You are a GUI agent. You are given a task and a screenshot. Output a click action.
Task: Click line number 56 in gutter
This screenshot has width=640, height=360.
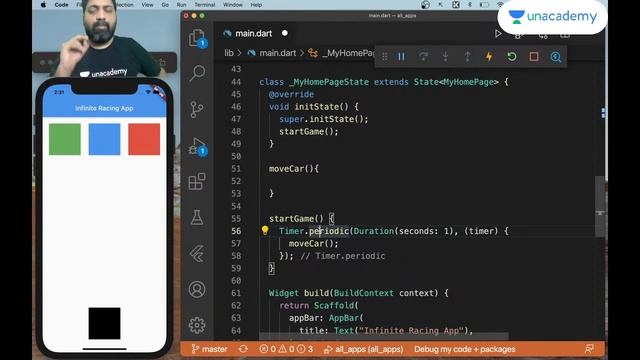click(x=236, y=231)
